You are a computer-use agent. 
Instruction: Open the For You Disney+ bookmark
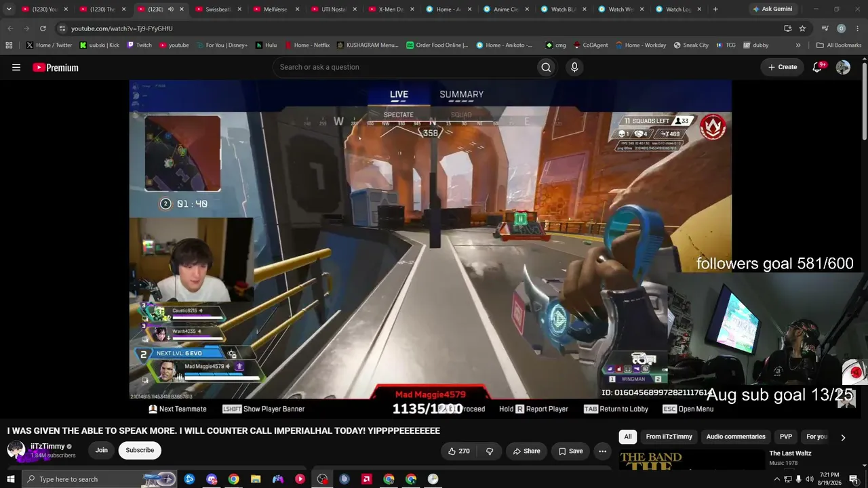tap(222, 45)
